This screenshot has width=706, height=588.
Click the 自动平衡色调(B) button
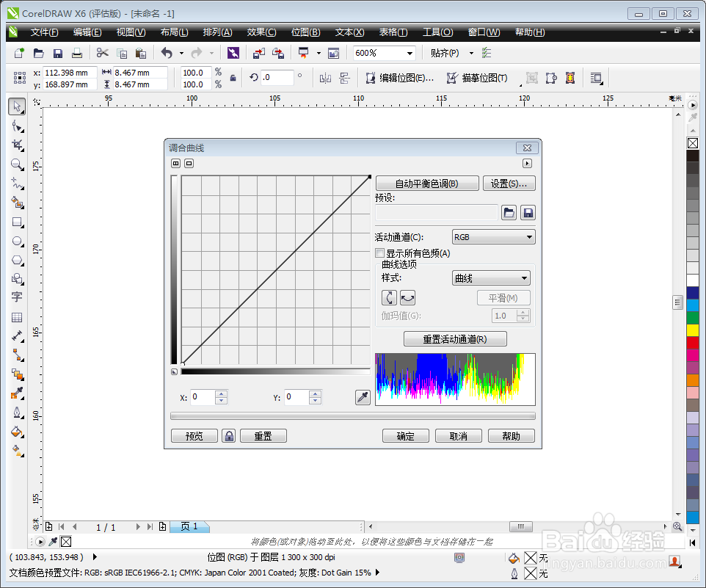pos(427,183)
